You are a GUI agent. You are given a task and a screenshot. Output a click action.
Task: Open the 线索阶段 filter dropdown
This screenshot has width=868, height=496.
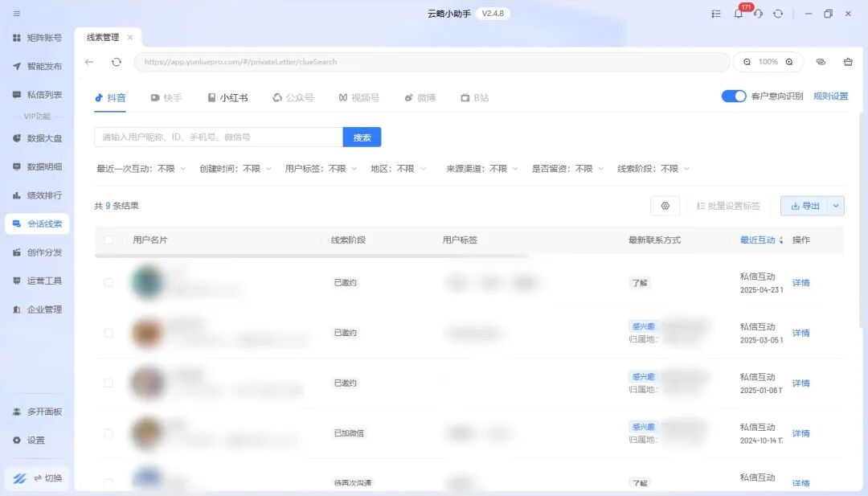click(653, 169)
